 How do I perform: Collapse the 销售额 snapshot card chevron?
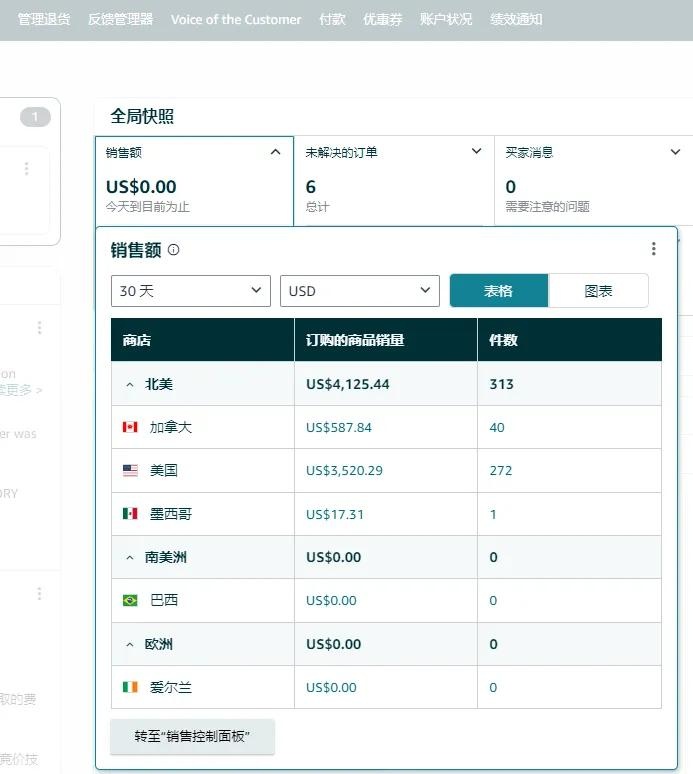[275, 152]
